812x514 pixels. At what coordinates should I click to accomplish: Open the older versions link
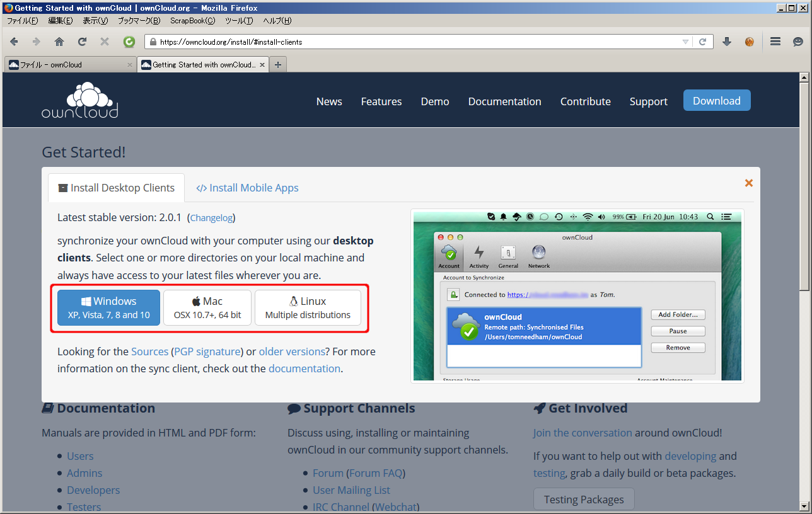click(x=292, y=351)
